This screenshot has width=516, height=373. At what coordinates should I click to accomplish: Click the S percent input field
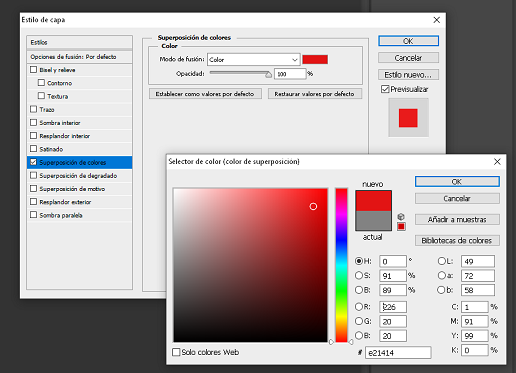pyautogui.click(x=393, y=276)
